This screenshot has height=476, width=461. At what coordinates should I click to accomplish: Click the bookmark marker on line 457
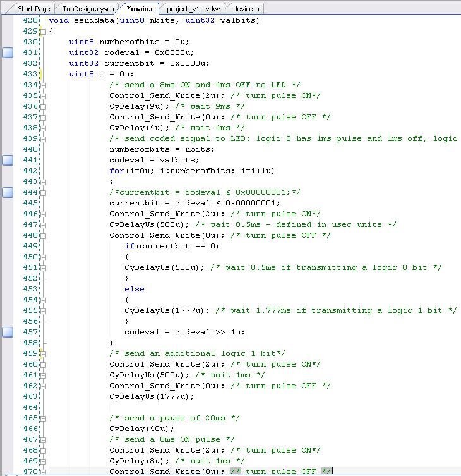8,332
